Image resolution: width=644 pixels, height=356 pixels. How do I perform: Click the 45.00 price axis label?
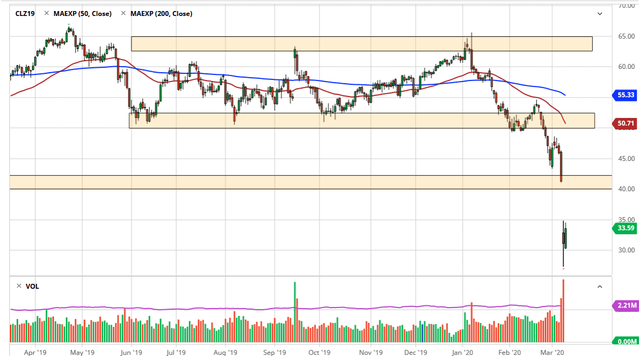626,158
